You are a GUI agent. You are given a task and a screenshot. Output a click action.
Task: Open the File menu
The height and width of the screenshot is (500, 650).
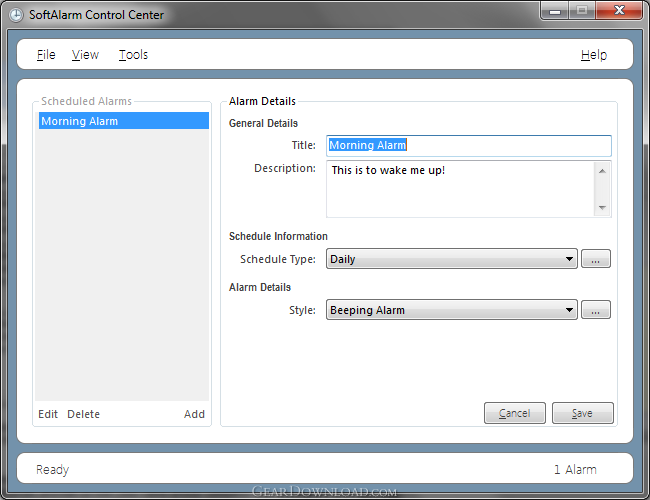(46, 55)
